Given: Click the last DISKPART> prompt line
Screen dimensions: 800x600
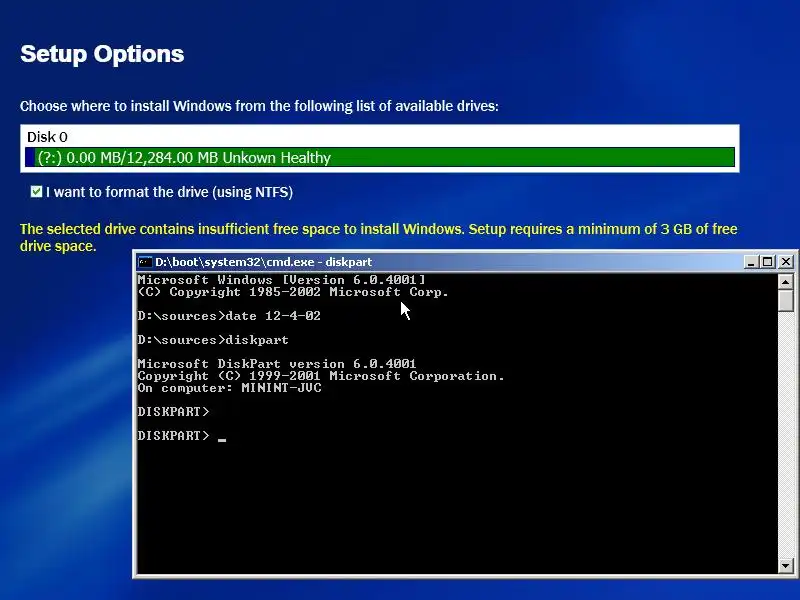Looking at the screenshot, I should tap(182, 436).
